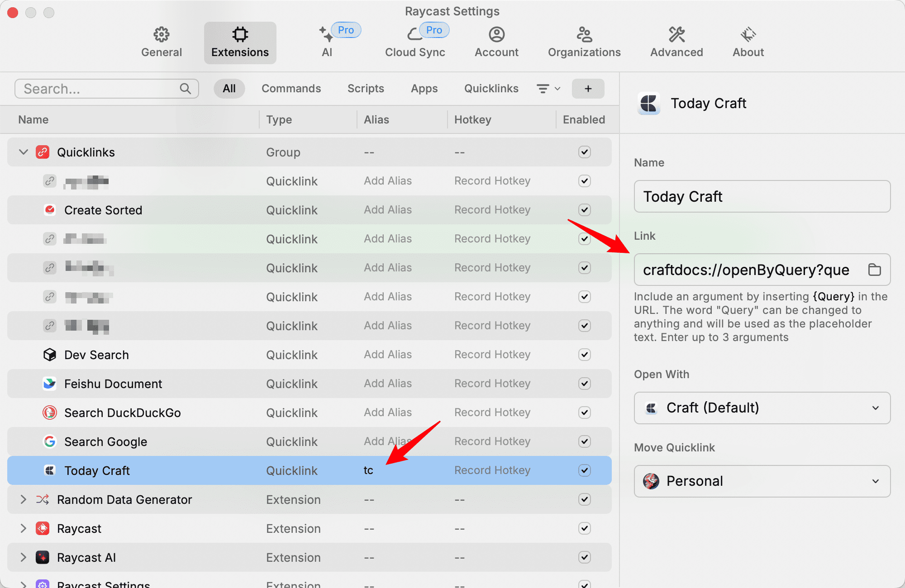Viewport: 905px width, 588px height.
Task: Collapse the Quicklinks group
Action: click(x=24, y=152)
